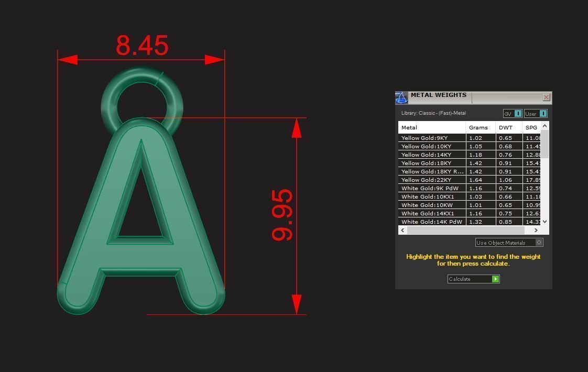This screenshot has height=372, width=588.
Task: Click the table's scroll up arrow
Action: (545, 126)
